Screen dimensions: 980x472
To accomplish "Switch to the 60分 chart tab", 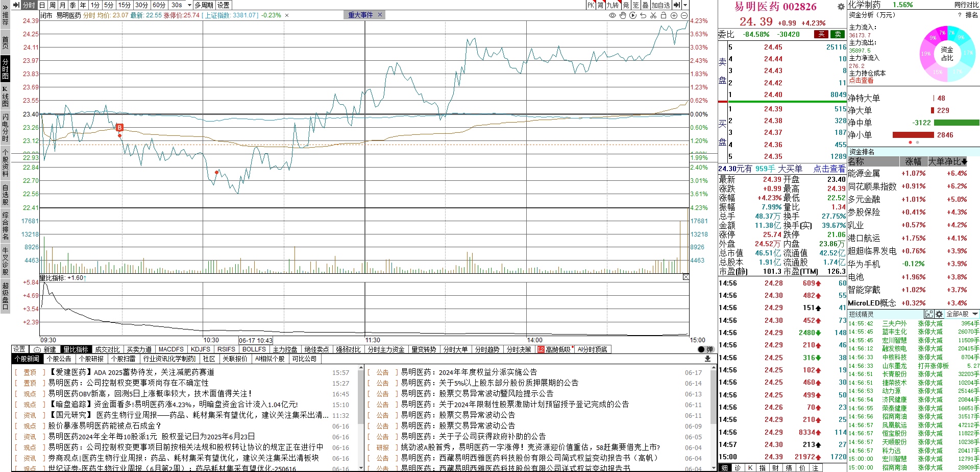I will click(x=159, y=5).
